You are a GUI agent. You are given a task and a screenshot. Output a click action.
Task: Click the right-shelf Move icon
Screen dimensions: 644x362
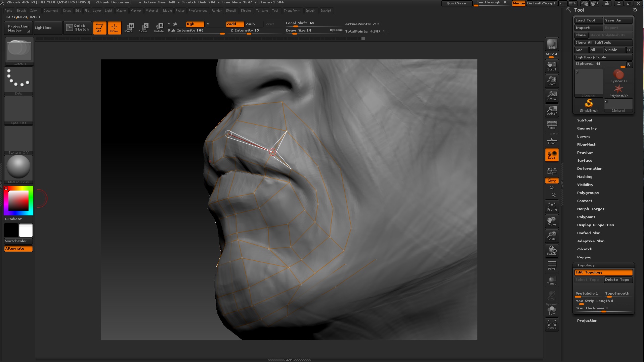pos(552,221)
